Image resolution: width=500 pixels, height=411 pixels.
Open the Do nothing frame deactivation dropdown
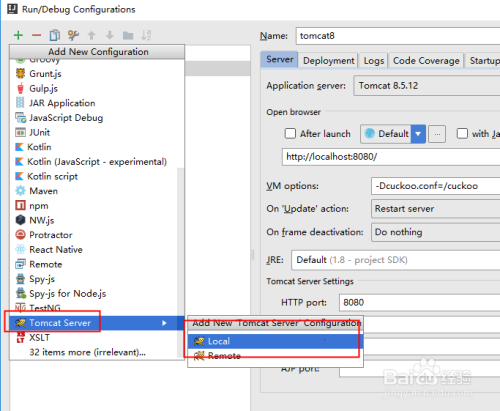(x=435, y=232)
